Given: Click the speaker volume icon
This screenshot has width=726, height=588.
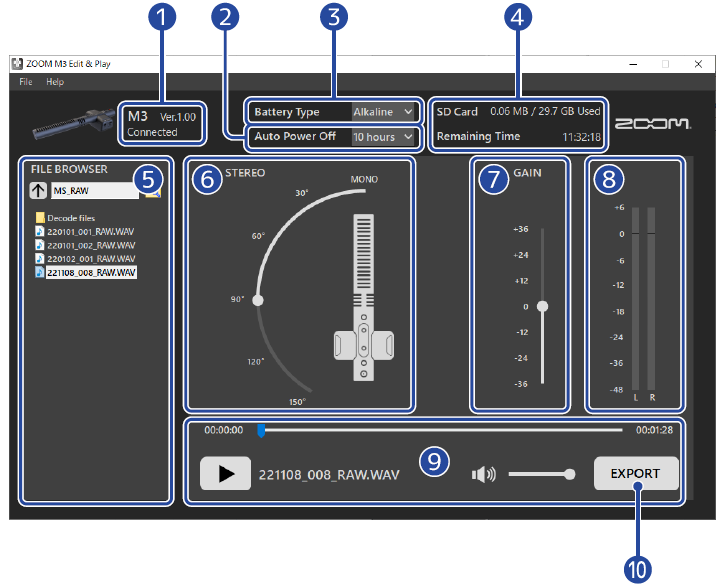Looking at the screenshot, I should click(x=483, y=474).
